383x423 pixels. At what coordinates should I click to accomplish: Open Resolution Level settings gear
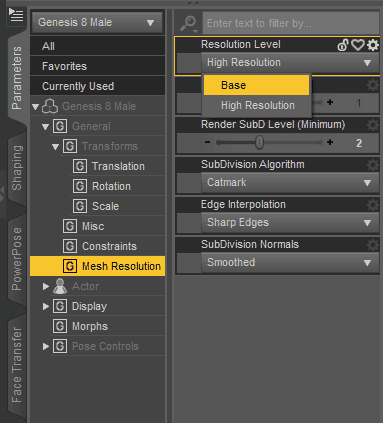tap(373, 45)
